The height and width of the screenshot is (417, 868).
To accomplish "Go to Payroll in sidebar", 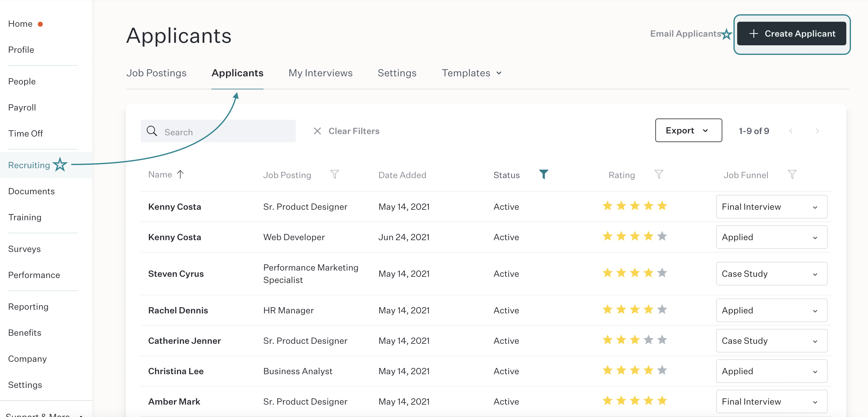I will point(22,107).
